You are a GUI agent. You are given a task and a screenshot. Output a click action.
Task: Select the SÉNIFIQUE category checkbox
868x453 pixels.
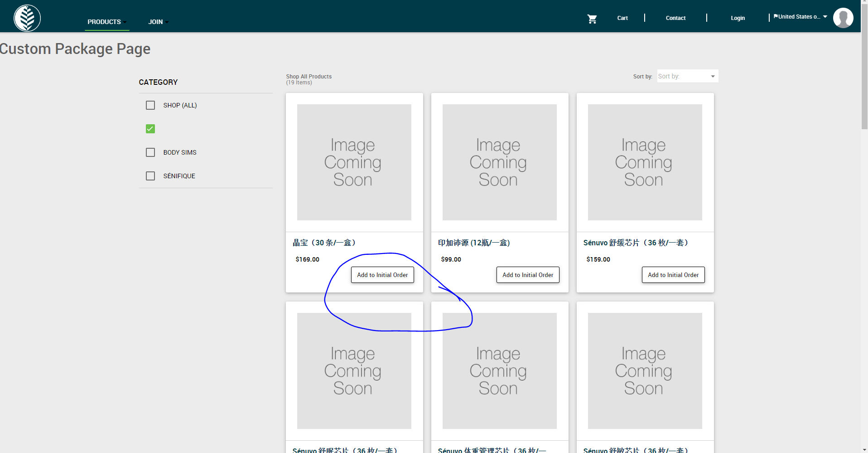pos(150,175)
